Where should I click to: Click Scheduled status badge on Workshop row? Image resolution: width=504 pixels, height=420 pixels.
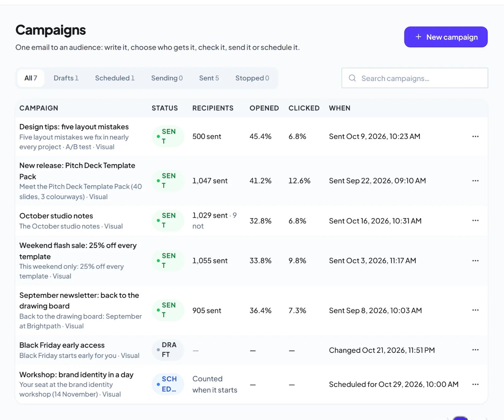pyautogui.click(x=168, y=384)
